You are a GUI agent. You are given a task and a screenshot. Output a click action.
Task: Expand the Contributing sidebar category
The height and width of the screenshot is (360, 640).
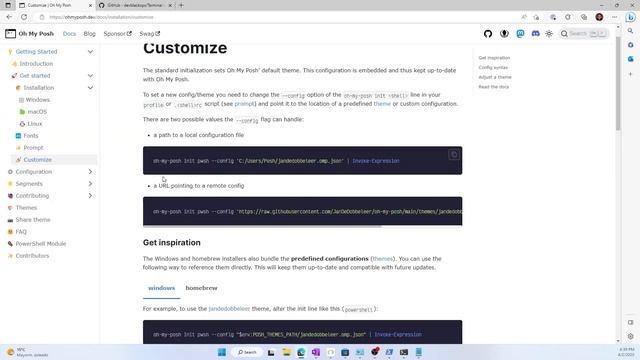[x=90, y=196]
